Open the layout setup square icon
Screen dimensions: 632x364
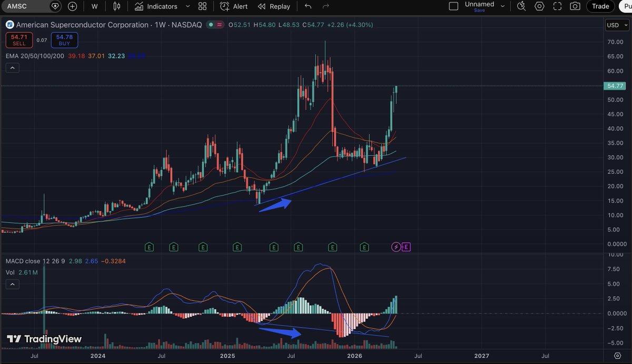(x=453, y=6)
